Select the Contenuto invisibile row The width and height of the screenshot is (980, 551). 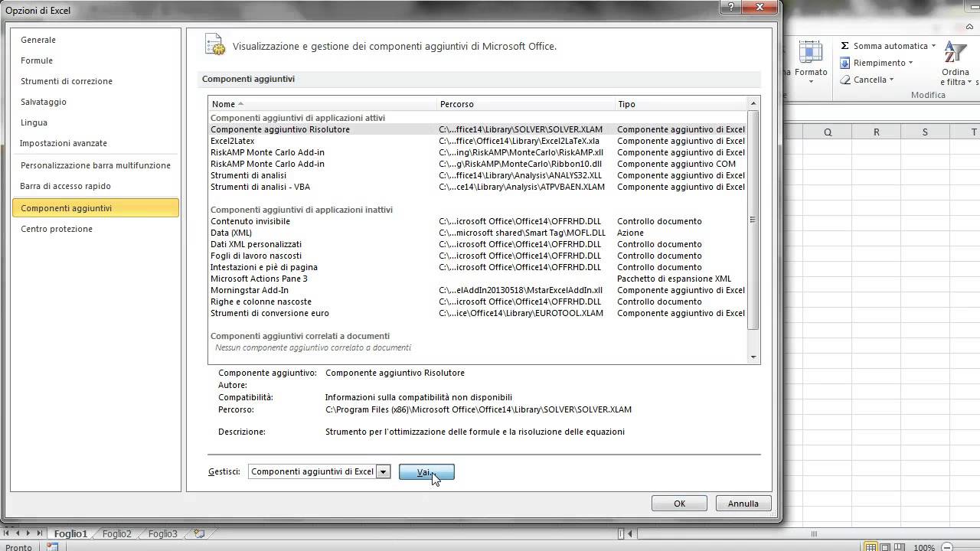[478, 221]
